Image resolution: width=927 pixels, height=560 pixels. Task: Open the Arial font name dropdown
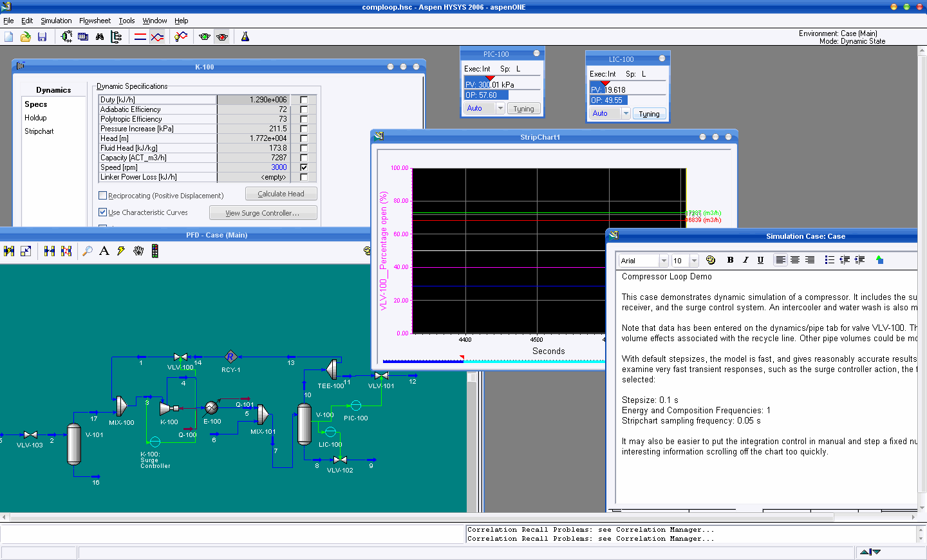pos(664,261)
